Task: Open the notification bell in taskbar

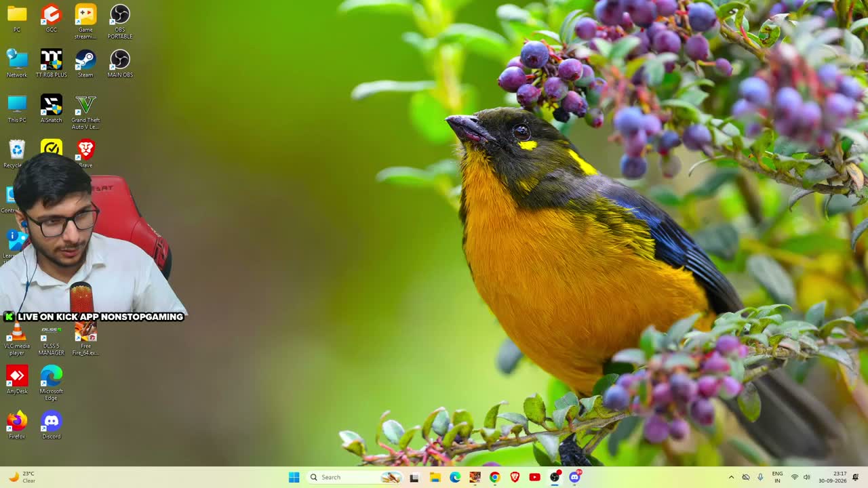Action: click(x=856, y=477)
